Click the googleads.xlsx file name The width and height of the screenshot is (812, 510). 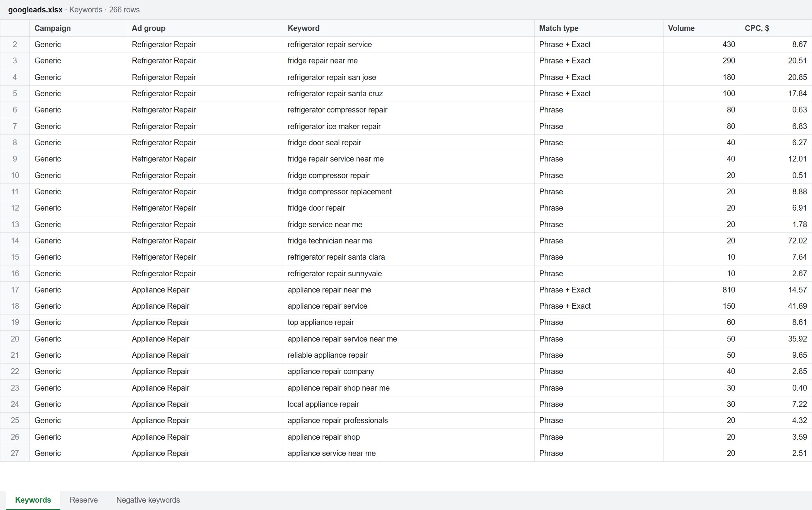(35, 10)
